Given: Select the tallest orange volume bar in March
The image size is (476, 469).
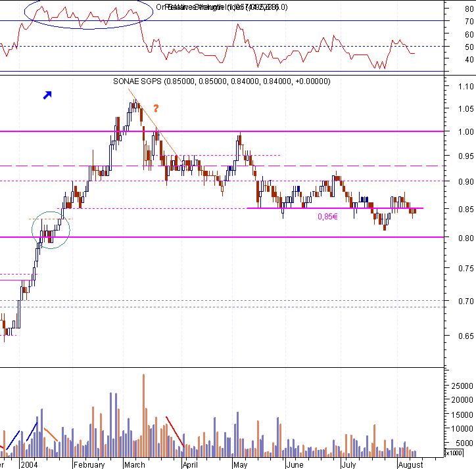Looking at the screenshot, I should click(143, 416).
